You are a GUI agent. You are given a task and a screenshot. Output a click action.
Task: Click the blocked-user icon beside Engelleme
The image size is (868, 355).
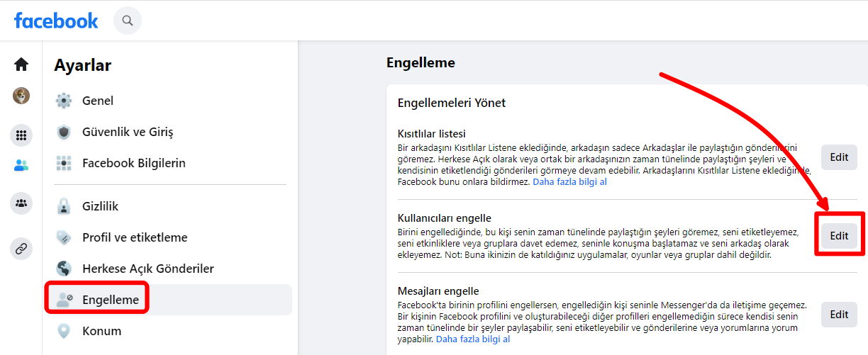[x=64, y=300]
